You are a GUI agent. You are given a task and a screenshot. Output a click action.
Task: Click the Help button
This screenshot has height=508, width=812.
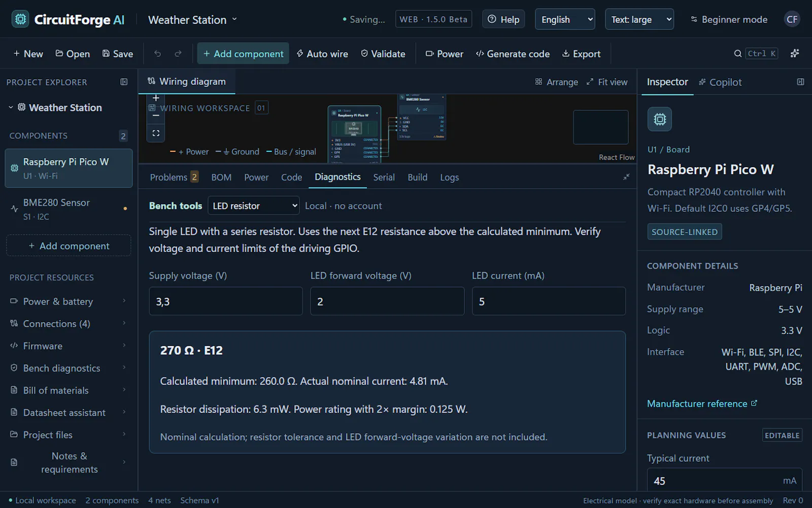point(503,19)
